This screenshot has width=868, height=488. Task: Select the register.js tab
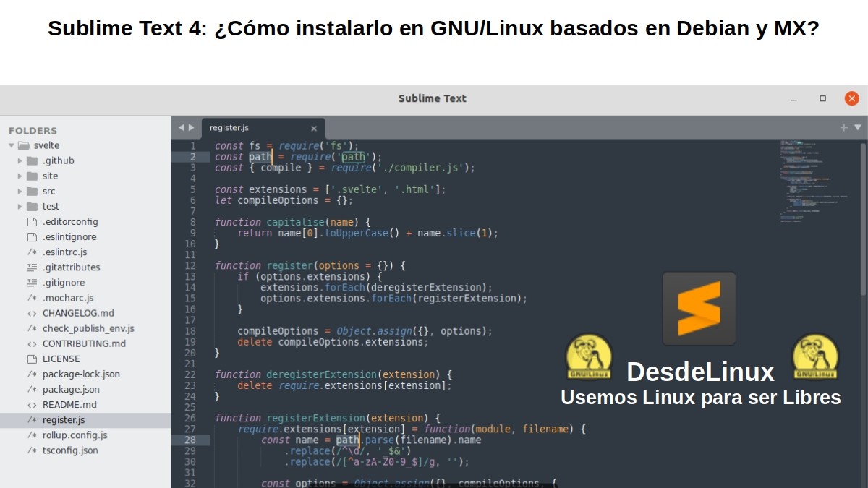(x=229, y=127)
